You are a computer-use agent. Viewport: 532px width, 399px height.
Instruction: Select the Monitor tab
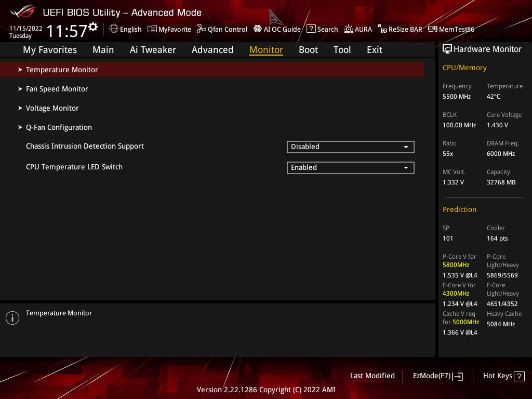click(x=267, y=50)
